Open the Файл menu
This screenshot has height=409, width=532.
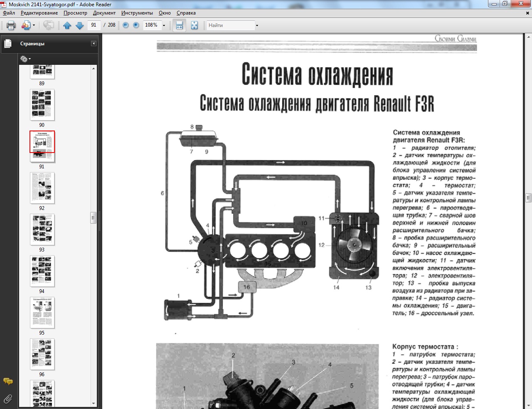coord(9,13)
